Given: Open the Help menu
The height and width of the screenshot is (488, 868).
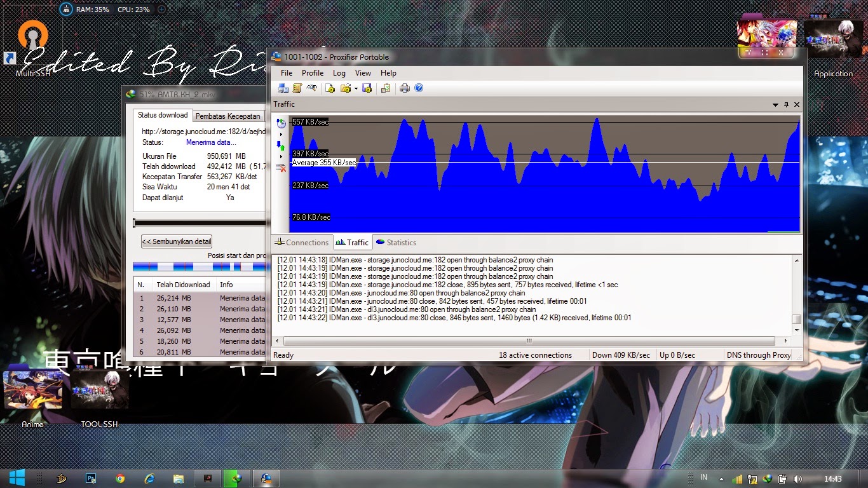Looking at the screenshot, I should click(x=388, y=73).
